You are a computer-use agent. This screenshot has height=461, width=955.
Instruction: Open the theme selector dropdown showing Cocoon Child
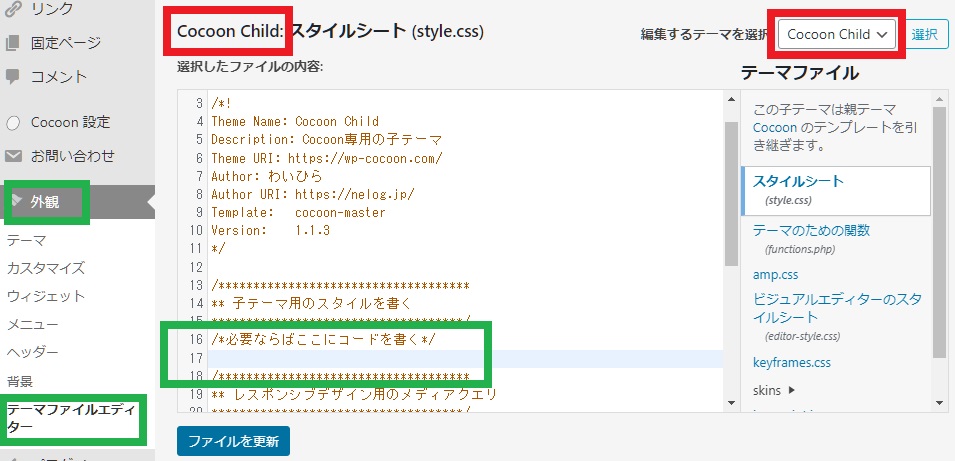(x=836, y=34)
